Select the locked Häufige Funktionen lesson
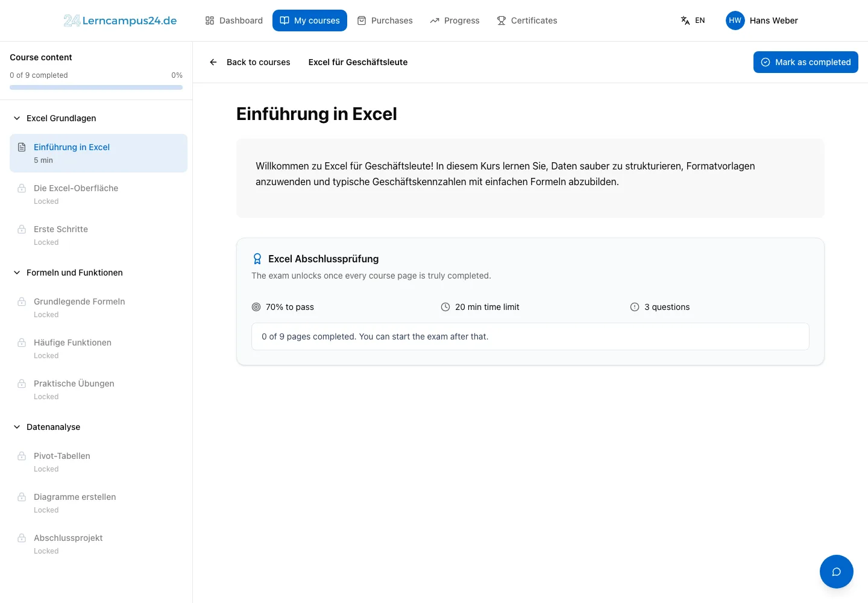Viewport: 868px width, 603px height. [98, 349]
